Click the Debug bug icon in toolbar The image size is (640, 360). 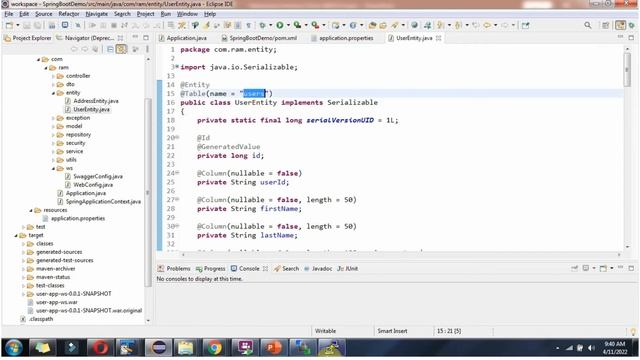tap(262, 25)
